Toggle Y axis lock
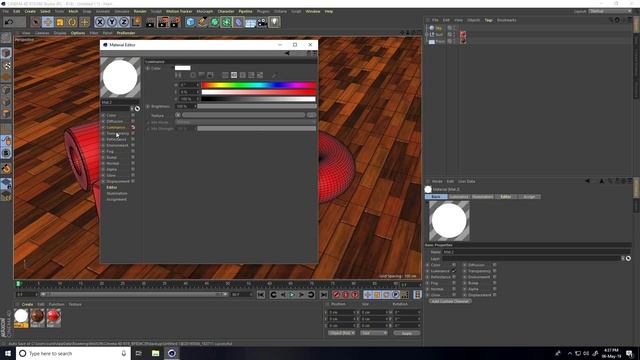The image size is (640, 360). (112, 22)
